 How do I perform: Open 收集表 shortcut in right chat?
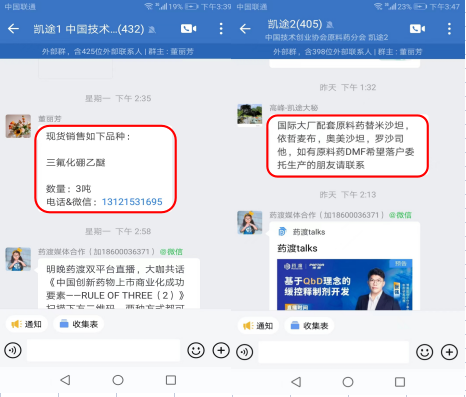click(x=309, y=326)
